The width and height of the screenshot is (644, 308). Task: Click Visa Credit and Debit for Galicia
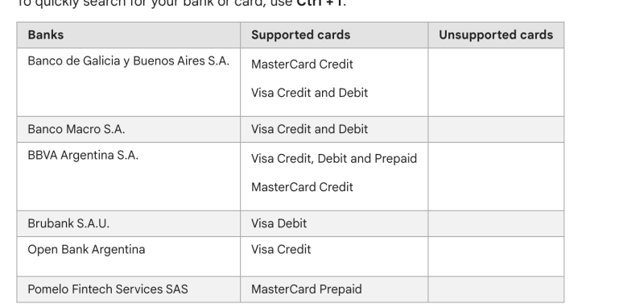pyautogui.click(x=309, y=93)
